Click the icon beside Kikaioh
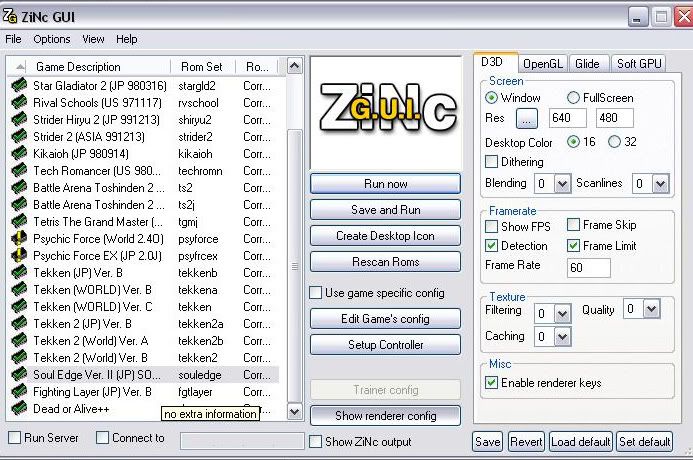Screen dimensions: 693x460 [19, 153]
